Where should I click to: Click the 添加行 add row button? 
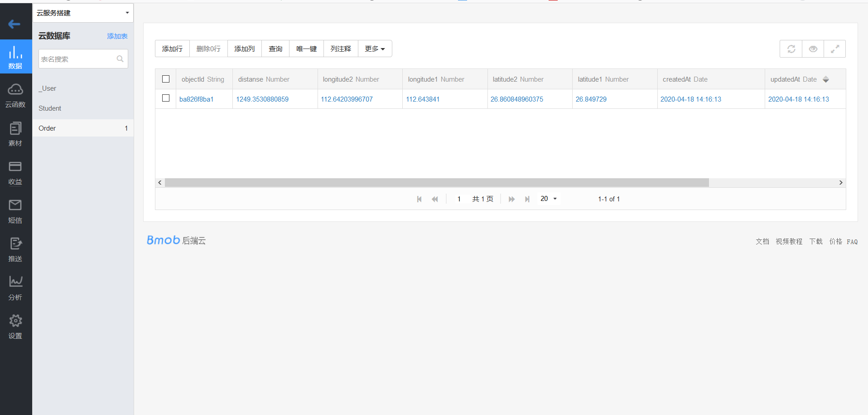point(172,49)
